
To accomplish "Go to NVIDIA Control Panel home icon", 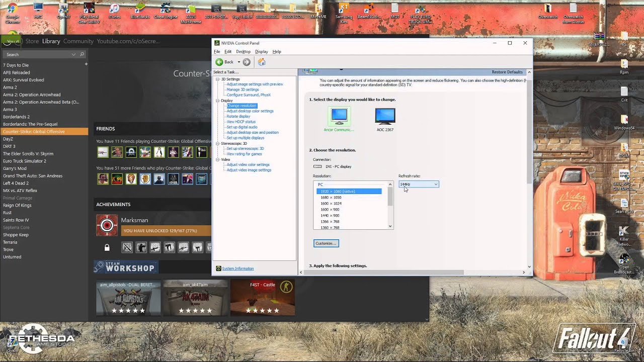I will coord(262,62).
